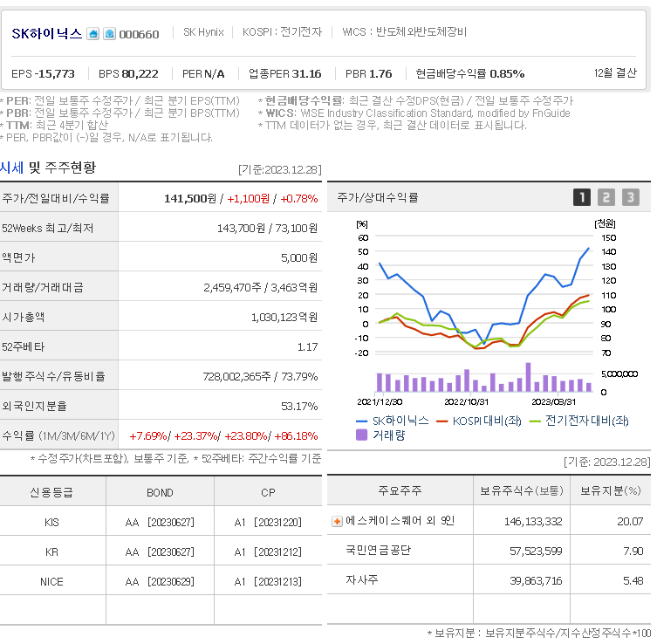The height and width of the screenshot is (644, 657).
Task: Click the 신용등급 column header
Action: click(x=51, y=492)
